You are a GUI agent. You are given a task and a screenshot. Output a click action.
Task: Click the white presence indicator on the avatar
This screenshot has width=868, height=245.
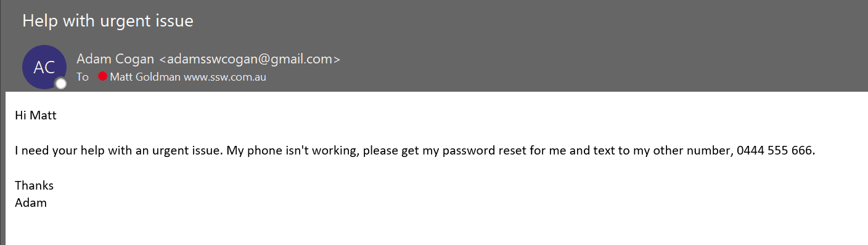(60, 84)
